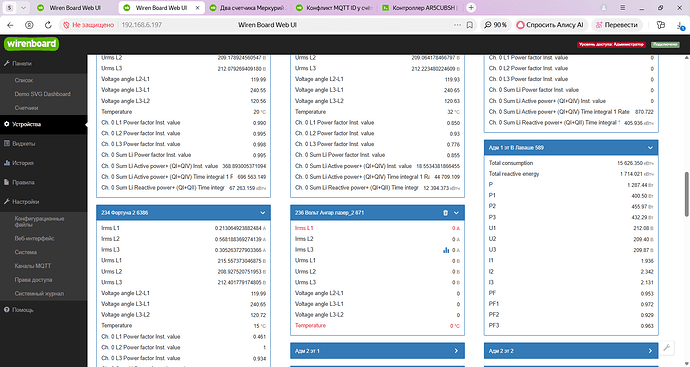Delete the 236 Вольт Ангар device card
Screen dimensions: 690x367
[x=445, y=213]
